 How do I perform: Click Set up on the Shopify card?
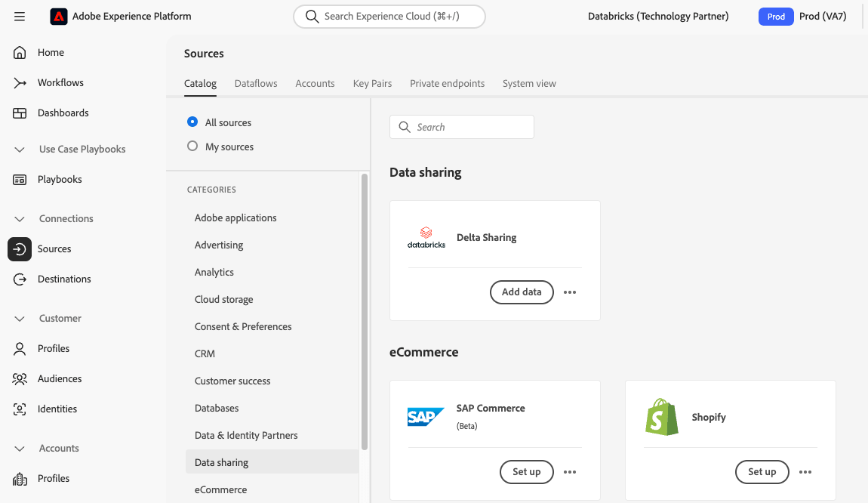tap(762, 472)
